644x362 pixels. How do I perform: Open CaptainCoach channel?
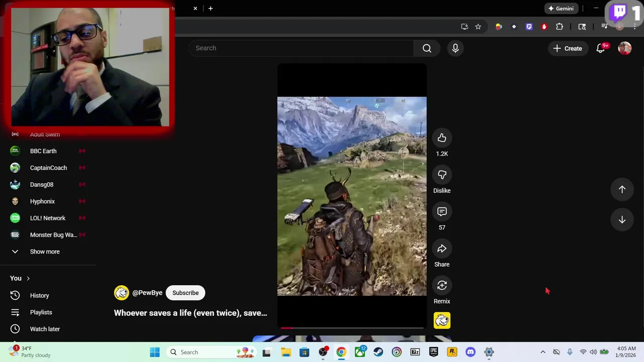click(x=48, y=168)
